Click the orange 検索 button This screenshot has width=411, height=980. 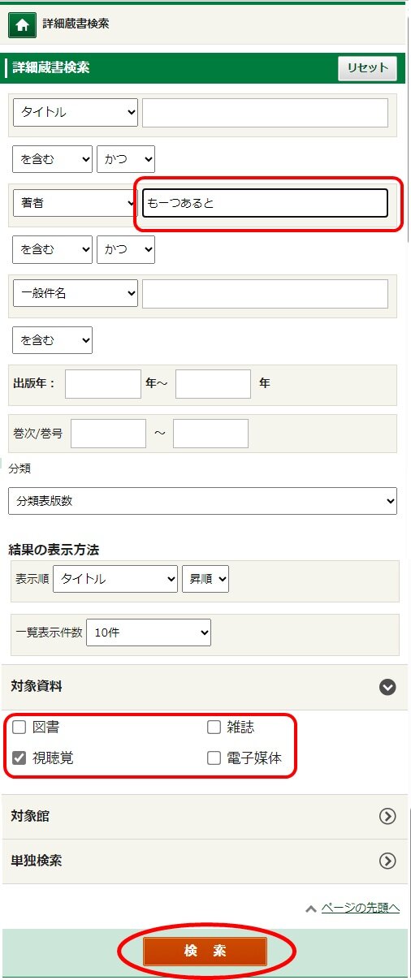205,952
